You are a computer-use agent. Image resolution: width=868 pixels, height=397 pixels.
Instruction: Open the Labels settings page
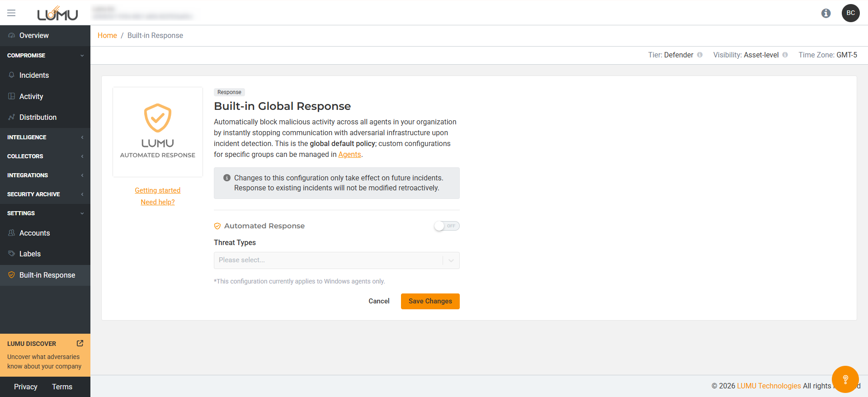click(x=30, y=254)
